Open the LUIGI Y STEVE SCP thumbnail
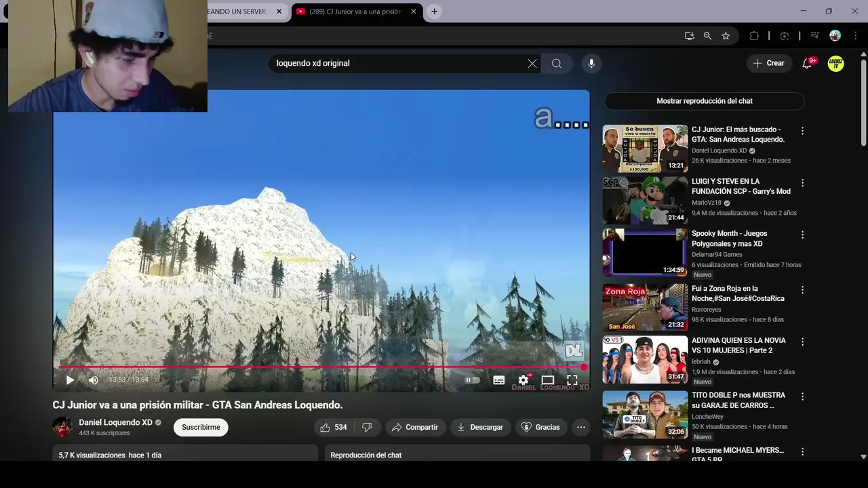868x488 pixels. pyautogui.click(x=645, y=201)
